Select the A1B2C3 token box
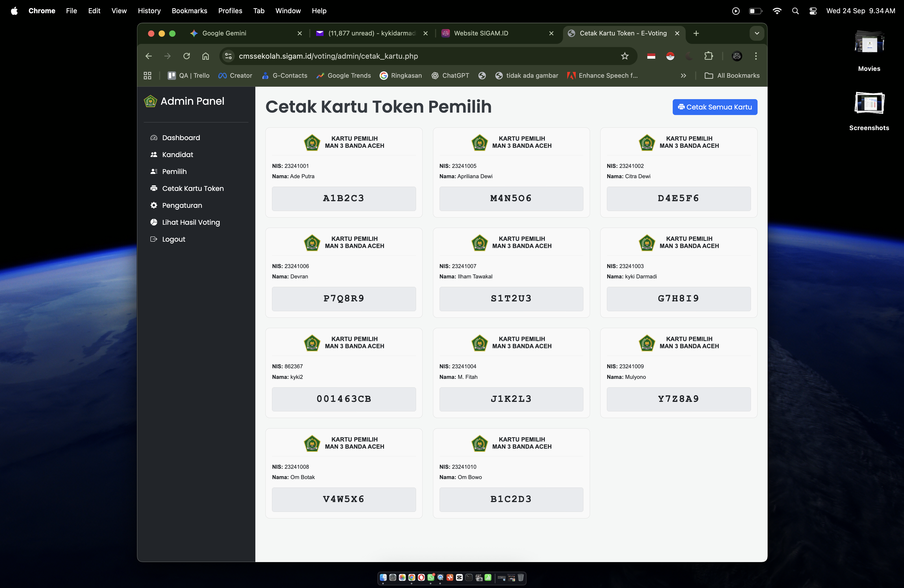The image size is (904, 588). (343, 198)
